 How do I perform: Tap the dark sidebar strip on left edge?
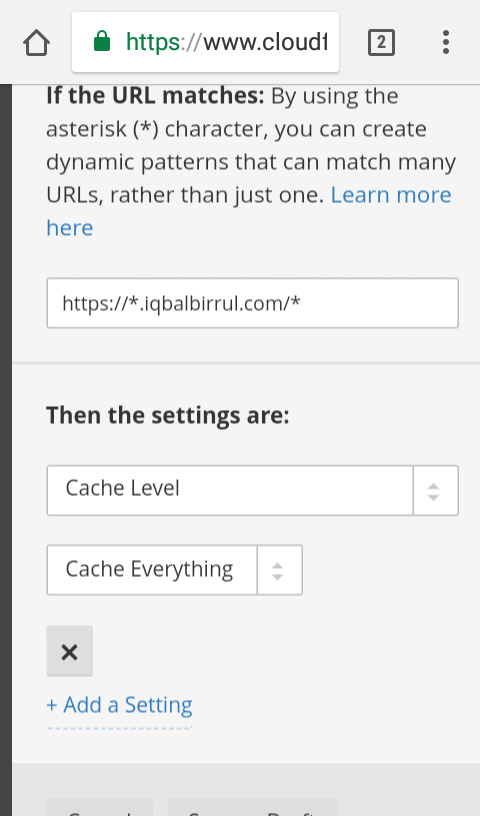pyautogui.click(x=6, y=450)
